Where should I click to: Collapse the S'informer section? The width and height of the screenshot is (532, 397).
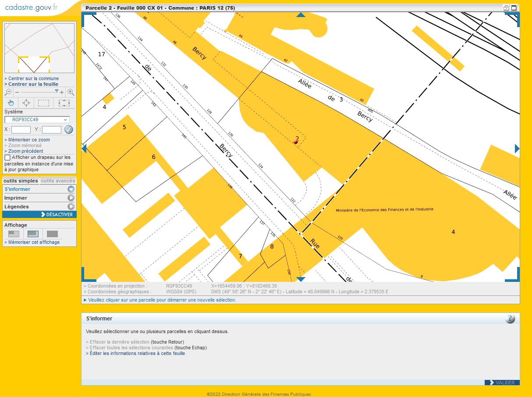click(x=70, y=189)
